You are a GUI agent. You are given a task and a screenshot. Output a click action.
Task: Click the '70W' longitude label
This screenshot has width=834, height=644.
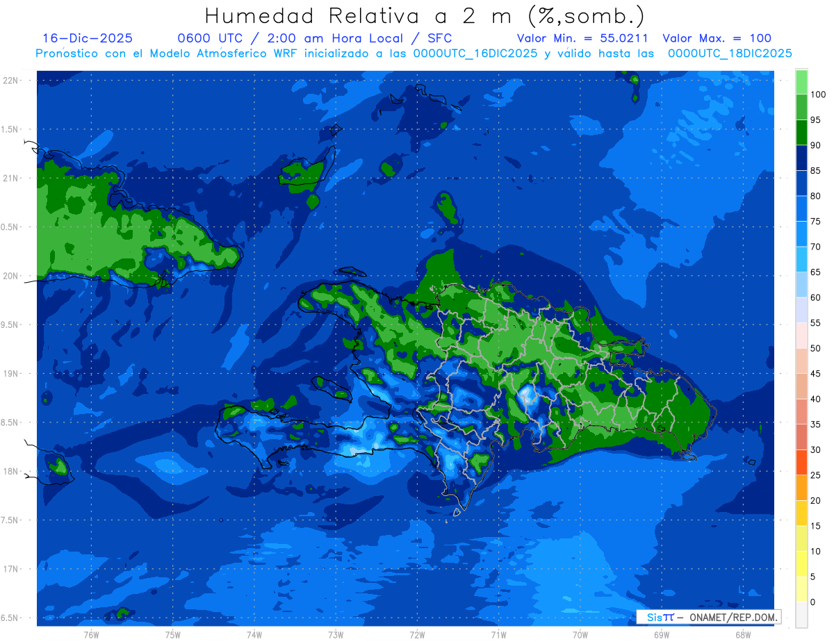tap(580, 635)
